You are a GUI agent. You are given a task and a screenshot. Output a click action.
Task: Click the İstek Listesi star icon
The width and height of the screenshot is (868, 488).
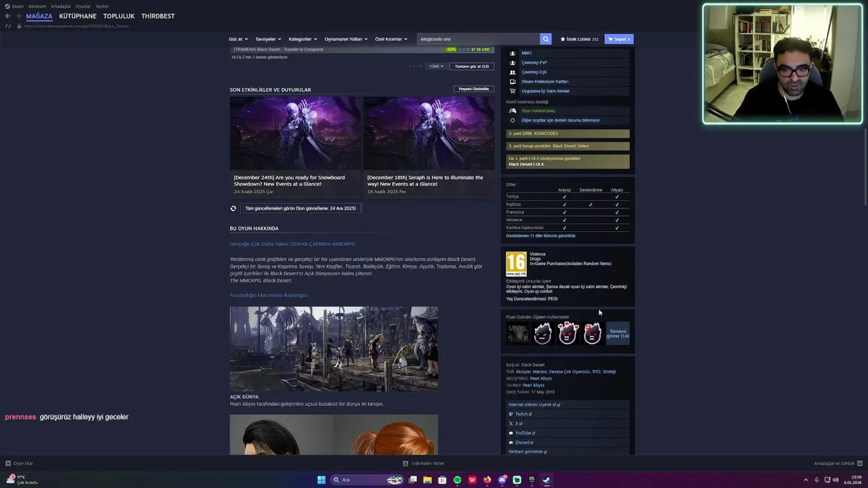(x=563, y=39)
